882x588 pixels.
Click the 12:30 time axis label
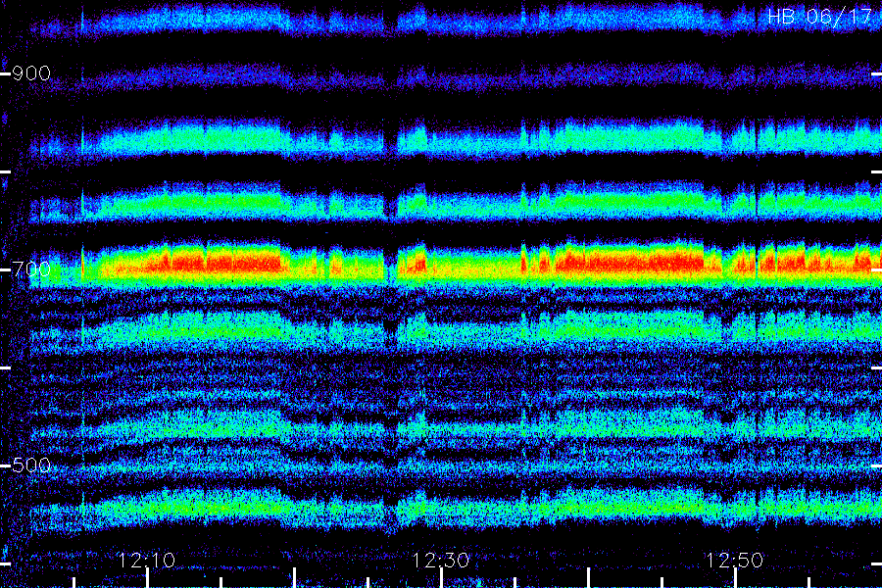coord(440,561)
